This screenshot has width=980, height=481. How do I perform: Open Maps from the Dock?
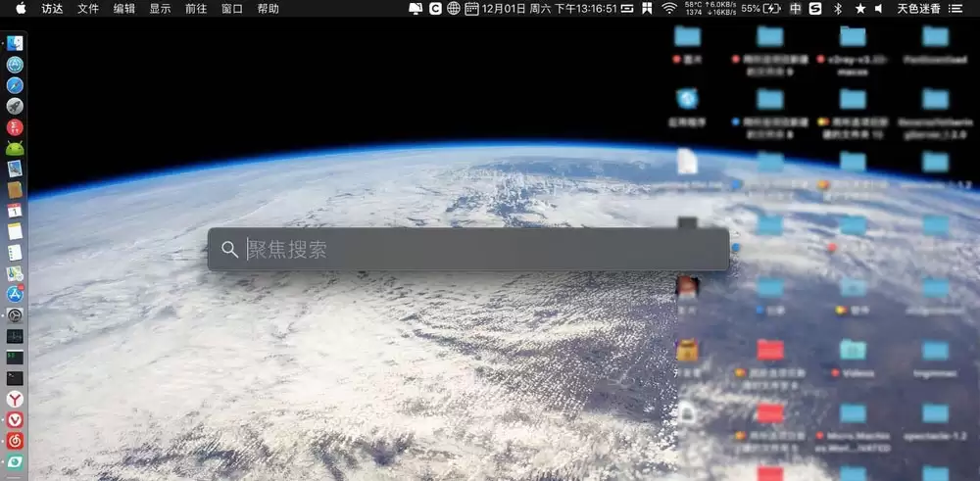pyautogui.click(x=15, y=273)
